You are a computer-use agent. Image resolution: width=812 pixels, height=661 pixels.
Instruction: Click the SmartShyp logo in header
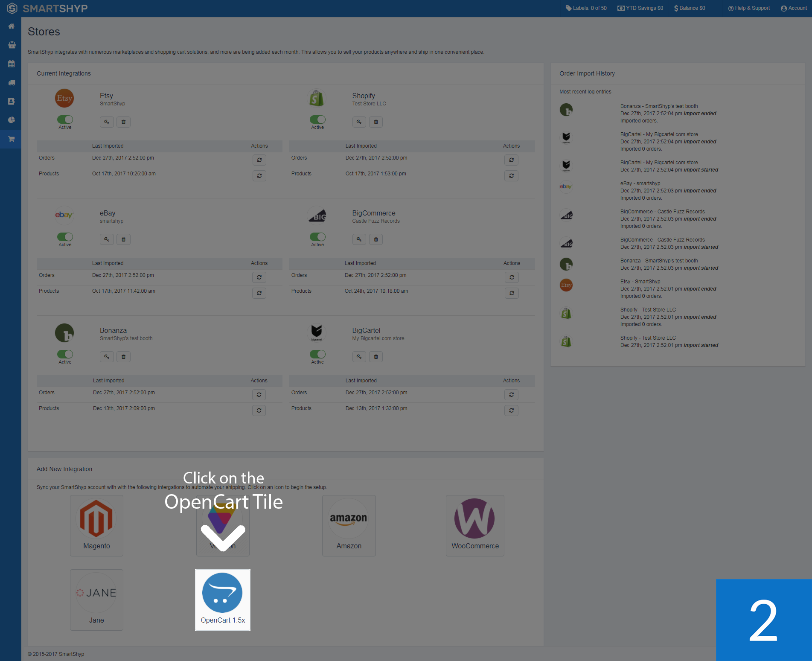point(47,9)
